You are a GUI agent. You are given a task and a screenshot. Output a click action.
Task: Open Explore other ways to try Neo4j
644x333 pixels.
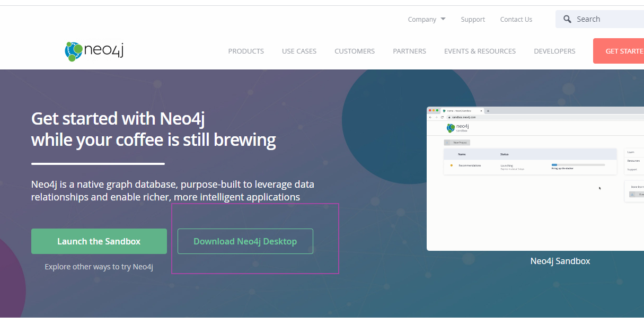pyautogui.click(x=99, y=267)
